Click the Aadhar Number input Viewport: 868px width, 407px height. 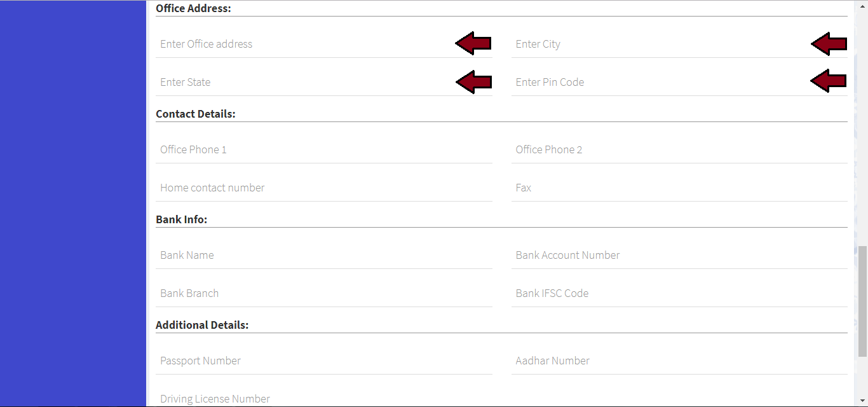pos(679,361)
